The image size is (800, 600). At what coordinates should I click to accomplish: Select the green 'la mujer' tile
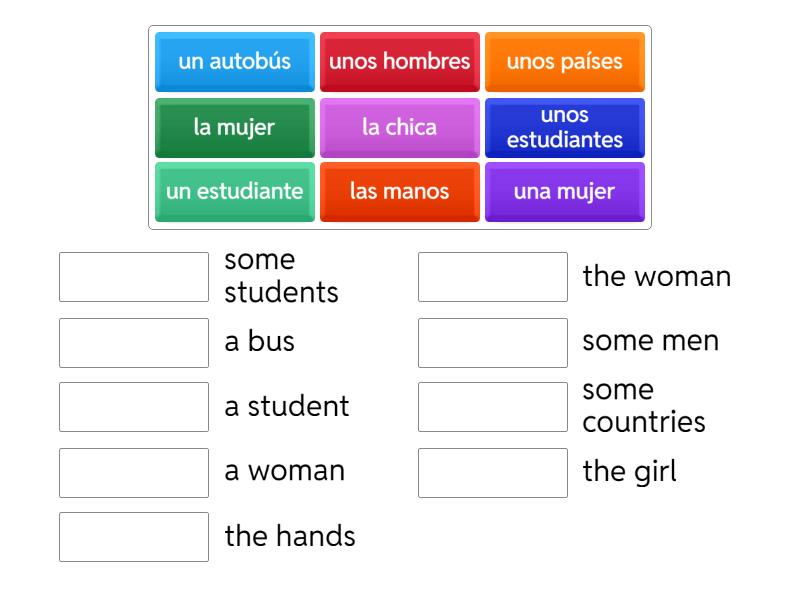[235, 127]
